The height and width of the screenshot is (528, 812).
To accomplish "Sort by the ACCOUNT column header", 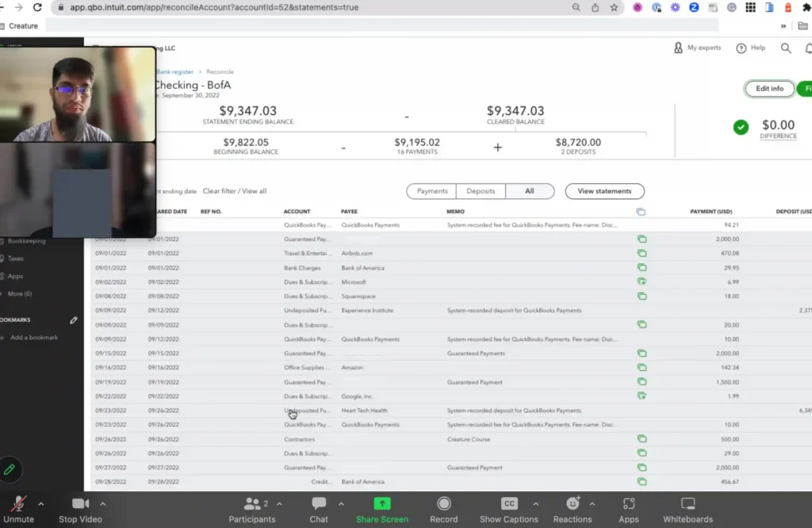I will click(x=297, y=212).
